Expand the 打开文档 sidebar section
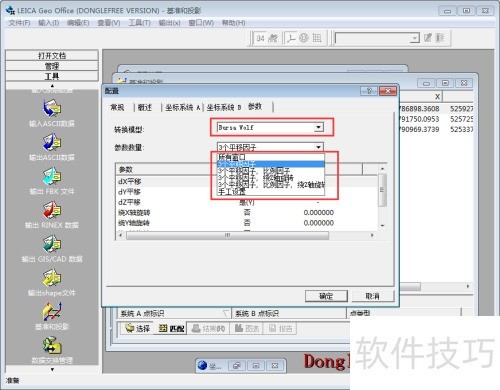 (52, 55)
